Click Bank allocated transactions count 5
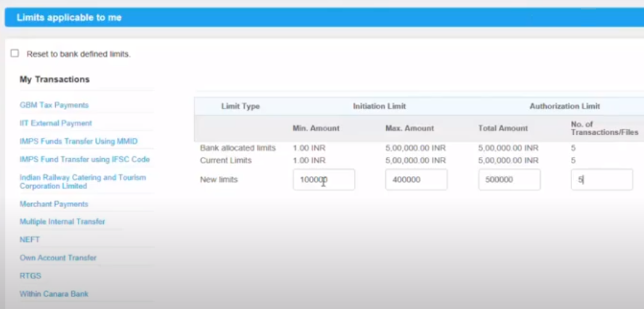Screen dimensions: 644x309 tap(573, 148)
